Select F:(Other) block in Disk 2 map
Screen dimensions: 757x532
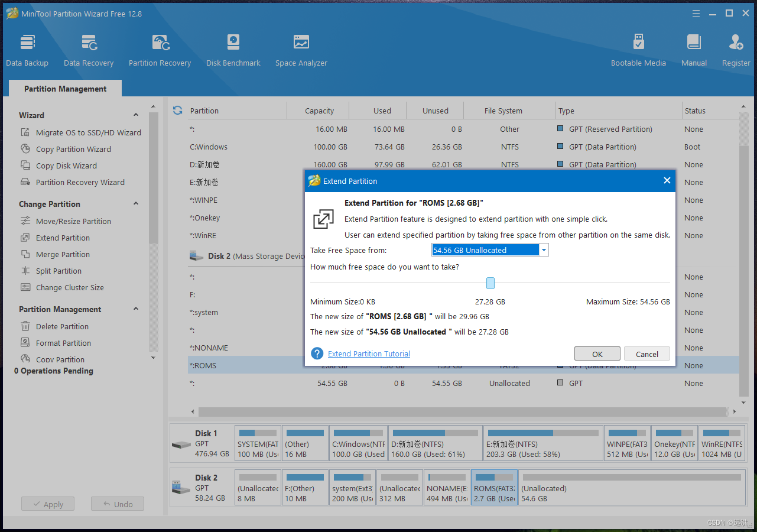pos(305,488)
